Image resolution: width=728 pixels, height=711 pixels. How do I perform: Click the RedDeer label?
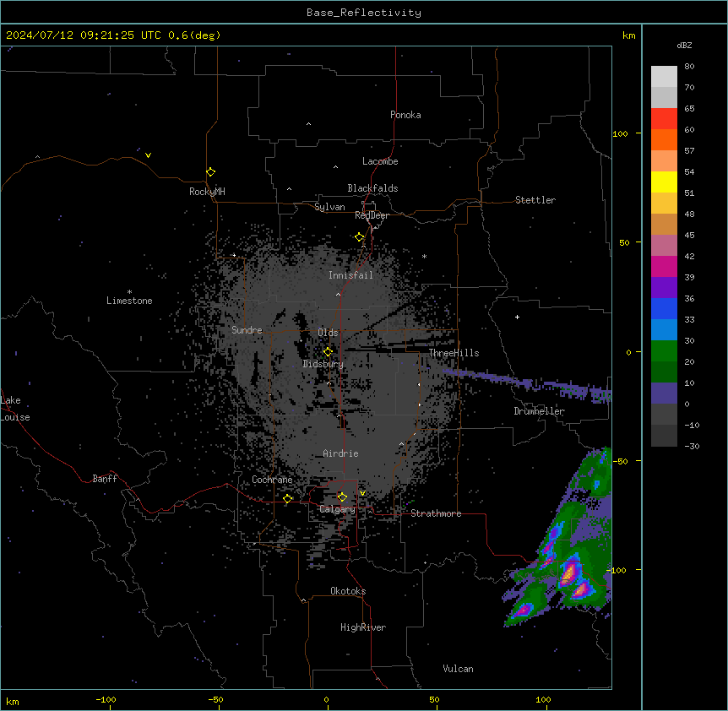[372, 215]
